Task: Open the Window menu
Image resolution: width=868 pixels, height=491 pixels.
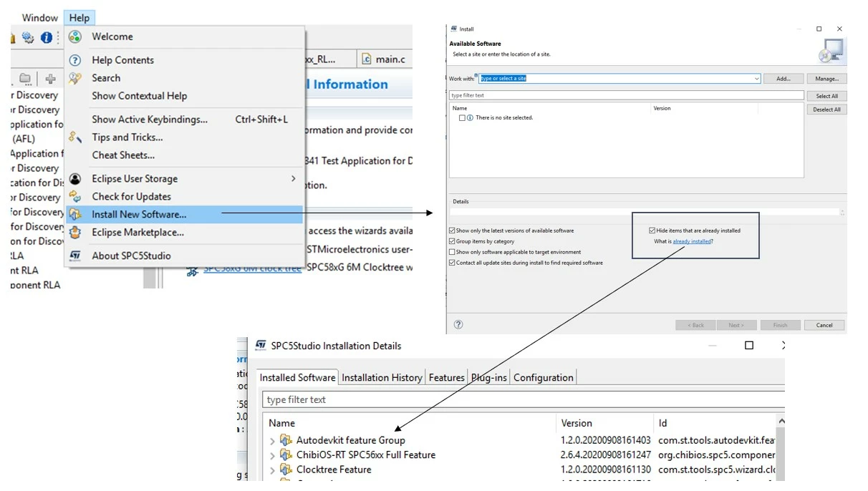Action: pos(40,18)
